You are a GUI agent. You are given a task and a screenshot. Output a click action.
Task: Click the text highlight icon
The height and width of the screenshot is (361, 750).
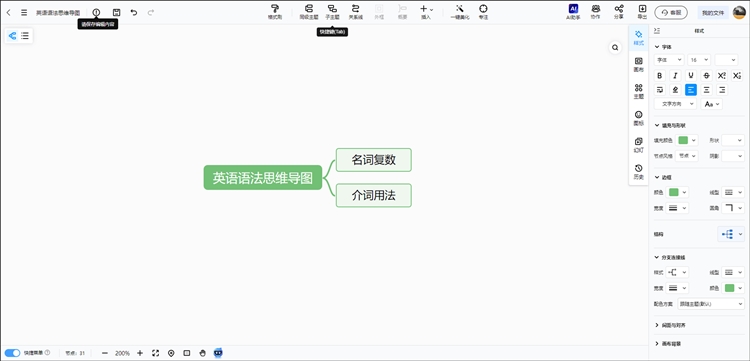click(x=675, y=89)
